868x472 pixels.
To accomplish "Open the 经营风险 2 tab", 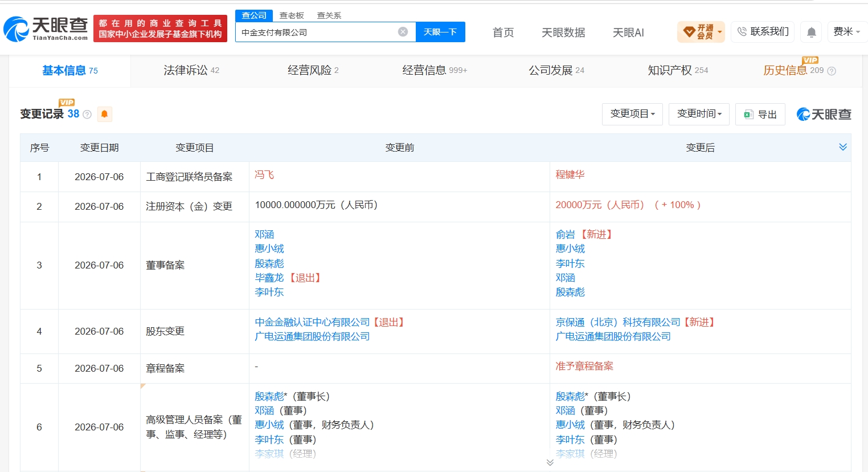I will tap(313, 71).
